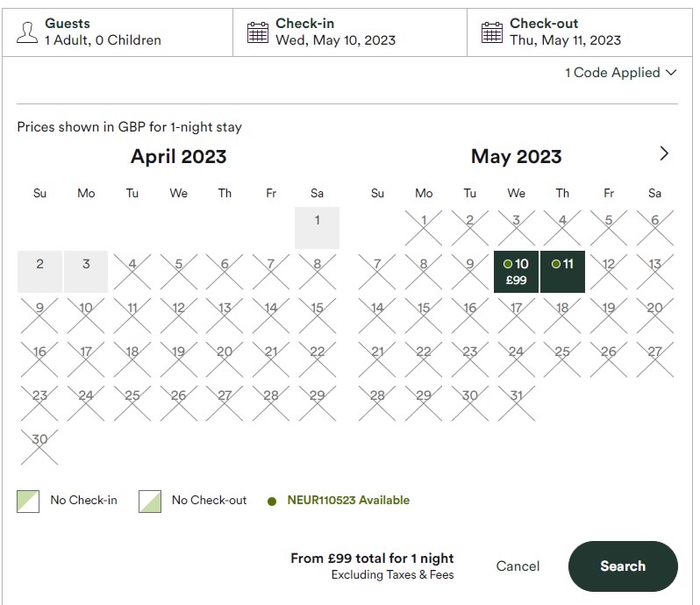Click the Check-out calendar icon

(x=492, y=32)
